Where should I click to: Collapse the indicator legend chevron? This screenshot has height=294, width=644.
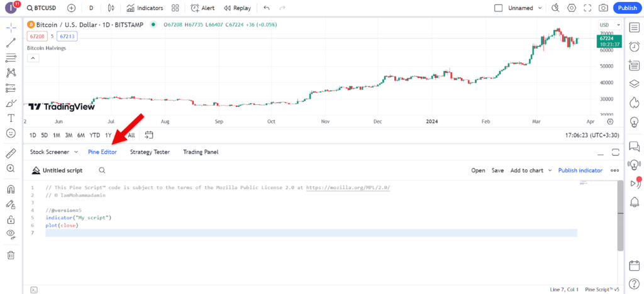[x=33, y=58]
